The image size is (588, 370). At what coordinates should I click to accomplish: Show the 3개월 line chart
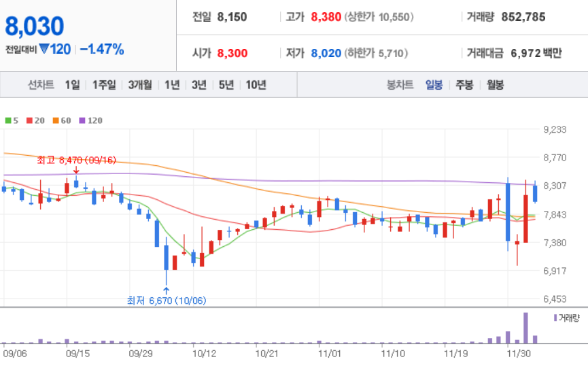click(x=140, y=85)
